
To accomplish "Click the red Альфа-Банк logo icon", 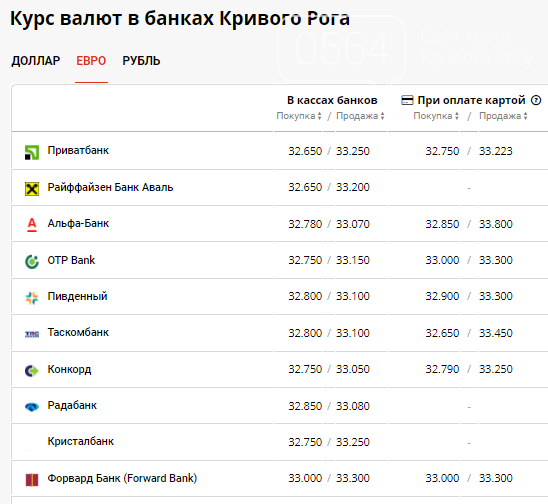I will (32, 225).
